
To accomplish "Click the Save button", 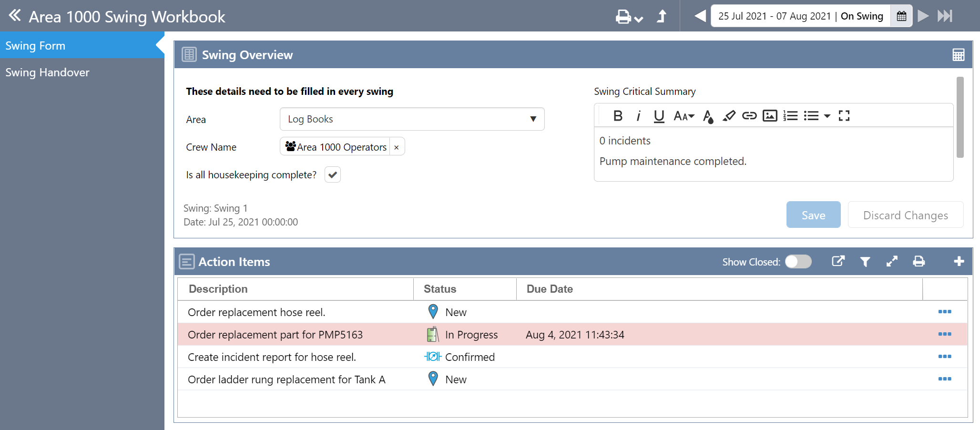I will [x=813, y=215].
